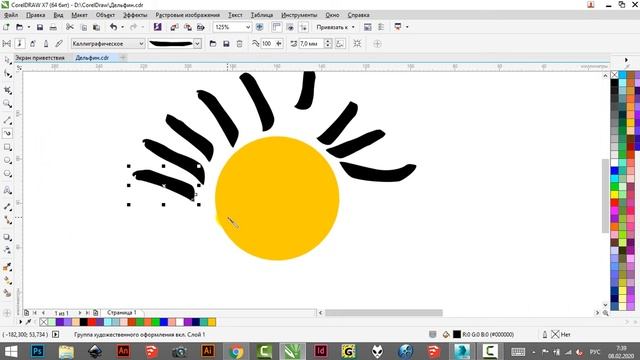640x360 pixels.
Task: Choose the red swatch in palette
Action: 615,202
